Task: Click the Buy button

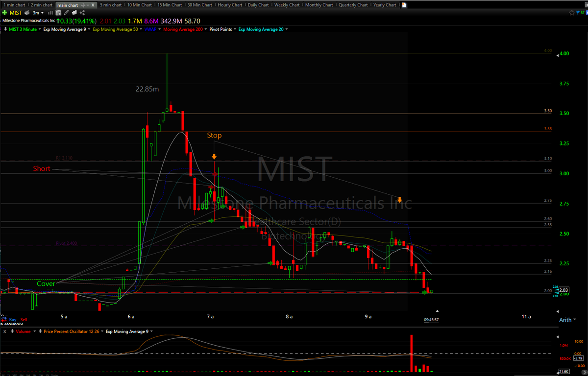Action: click(13, 320)
